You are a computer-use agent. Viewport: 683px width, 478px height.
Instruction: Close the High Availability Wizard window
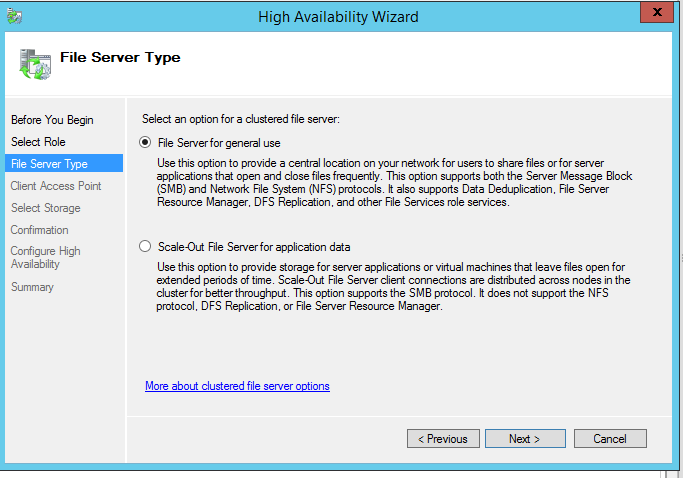pyautogui.click(x=656, y=14)
